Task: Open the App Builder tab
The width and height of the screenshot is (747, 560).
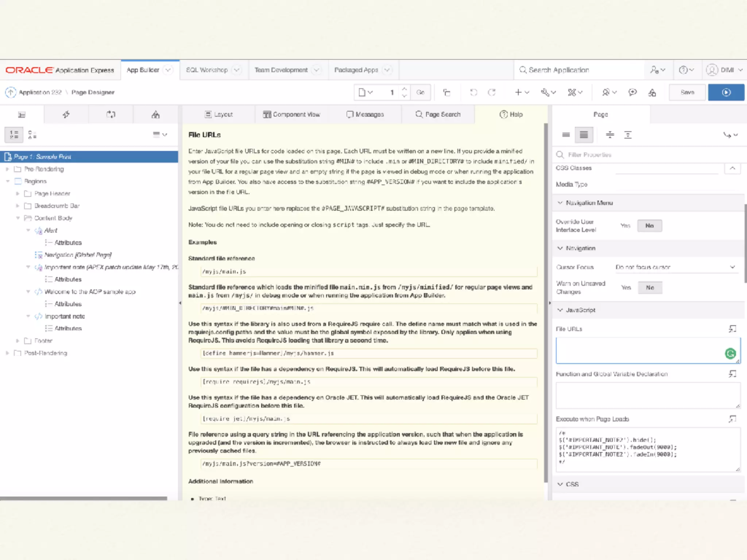Action: (x=143, y=70)
